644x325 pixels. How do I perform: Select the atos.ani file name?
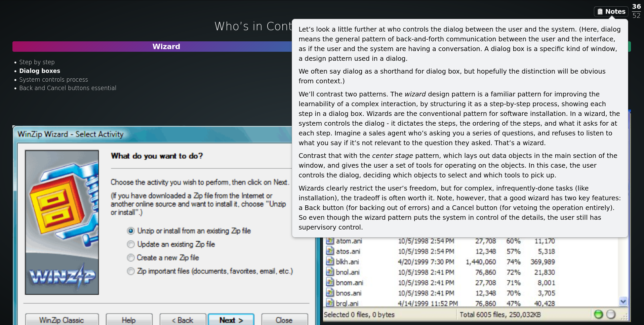tap(348, 251)
